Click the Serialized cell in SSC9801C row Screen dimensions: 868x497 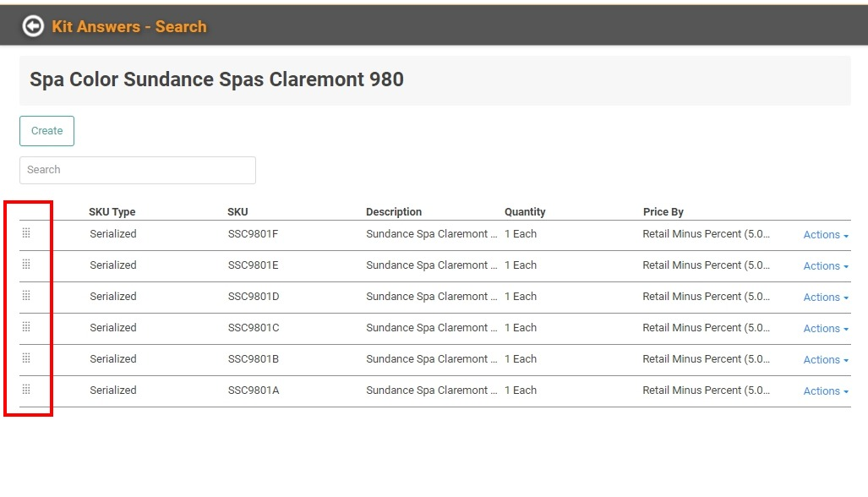click(x=113, y=328)
